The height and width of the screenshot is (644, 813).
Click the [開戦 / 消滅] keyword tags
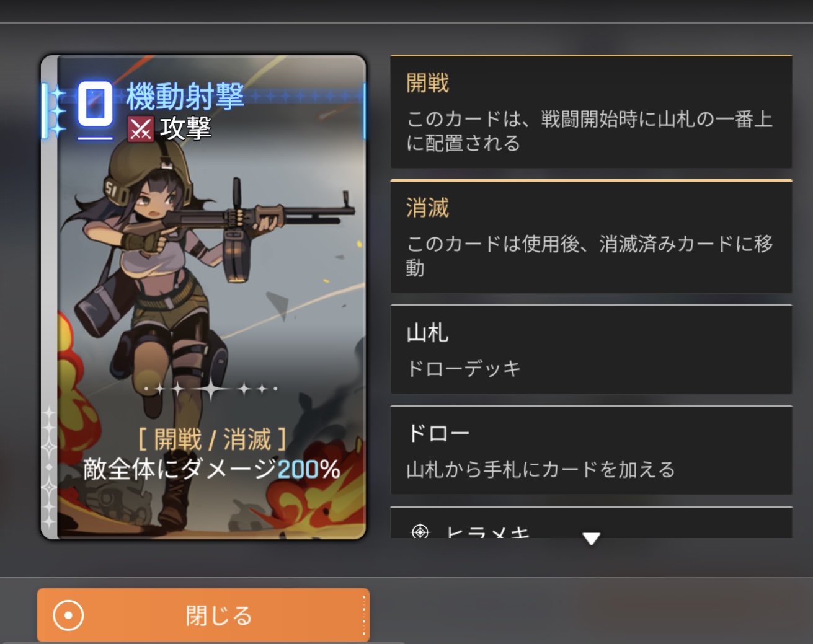tap(211, 439)
